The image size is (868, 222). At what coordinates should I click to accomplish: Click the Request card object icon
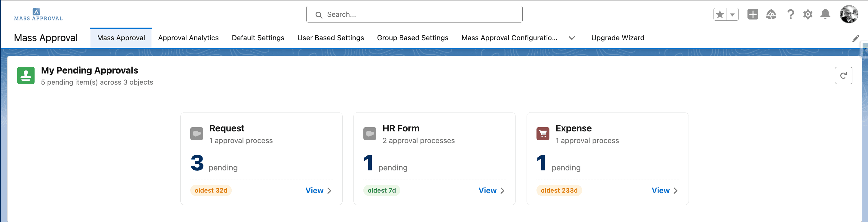click(197, 133)
